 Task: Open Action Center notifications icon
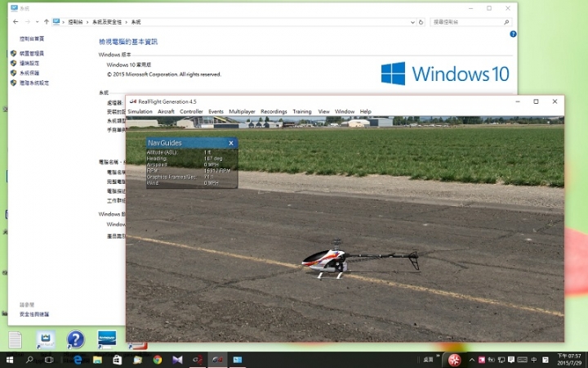(x=510, y=360)
